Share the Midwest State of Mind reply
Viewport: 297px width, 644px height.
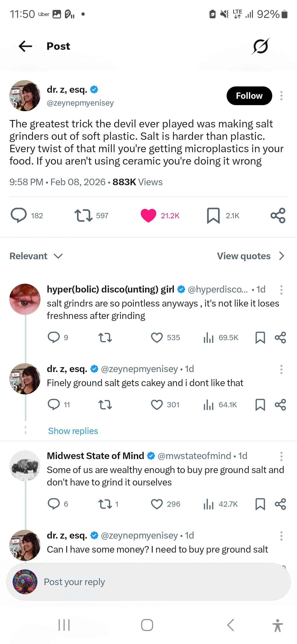(280, 504)
